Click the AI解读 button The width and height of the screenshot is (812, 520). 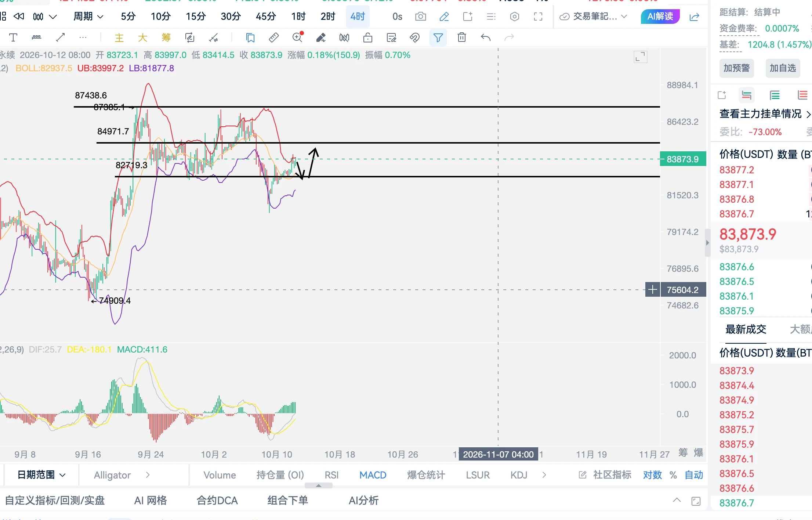(660, 17)
